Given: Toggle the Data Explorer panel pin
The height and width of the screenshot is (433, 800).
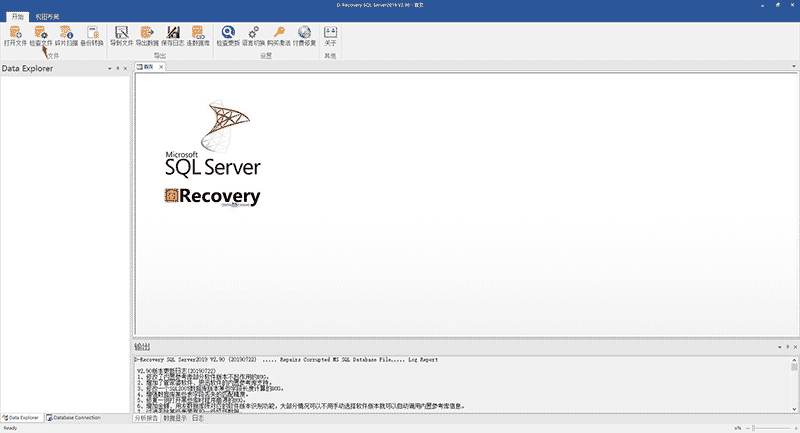Looking at the screenshot, I should 118,68.
